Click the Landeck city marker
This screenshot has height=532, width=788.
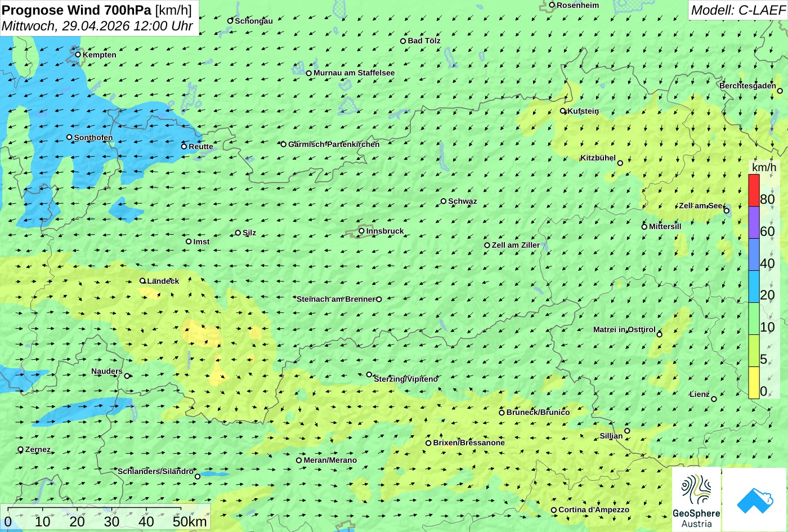(x=142, y=280)
